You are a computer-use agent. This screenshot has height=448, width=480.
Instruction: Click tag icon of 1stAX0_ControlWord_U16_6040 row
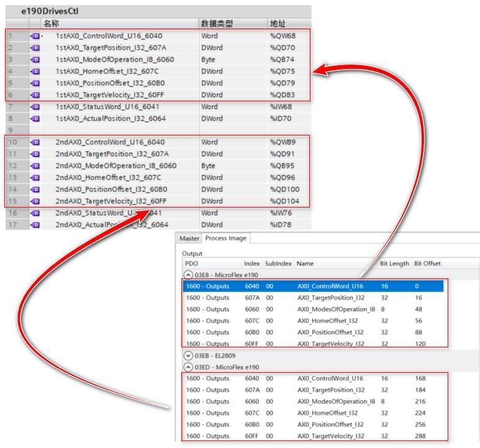click(x=35, y=36)
